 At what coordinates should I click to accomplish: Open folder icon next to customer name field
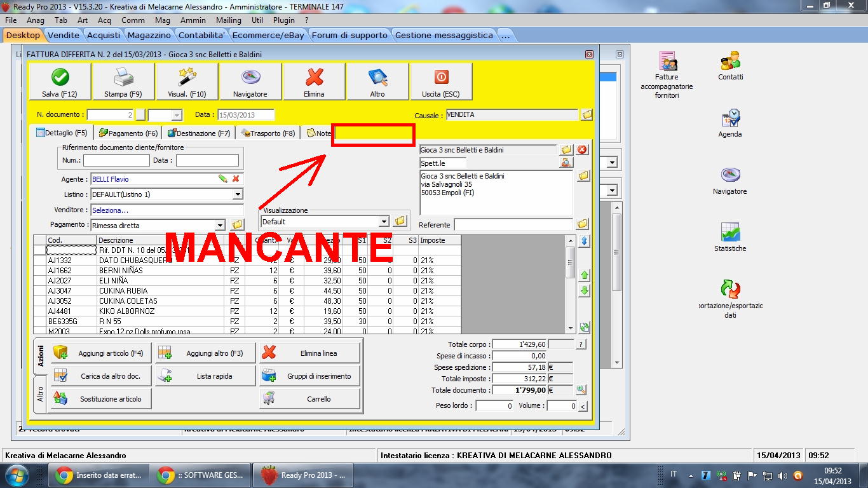(x=567, y=150)
